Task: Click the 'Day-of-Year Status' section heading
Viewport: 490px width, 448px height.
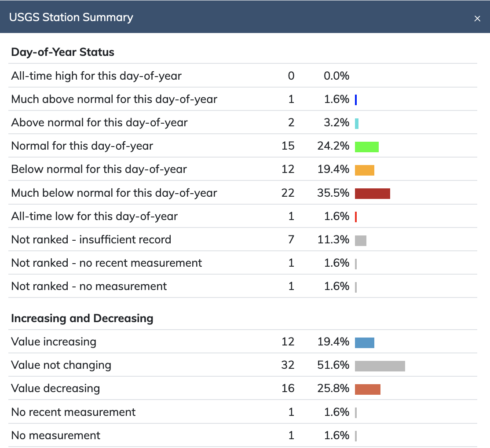Action: click(x=62, y=52)
